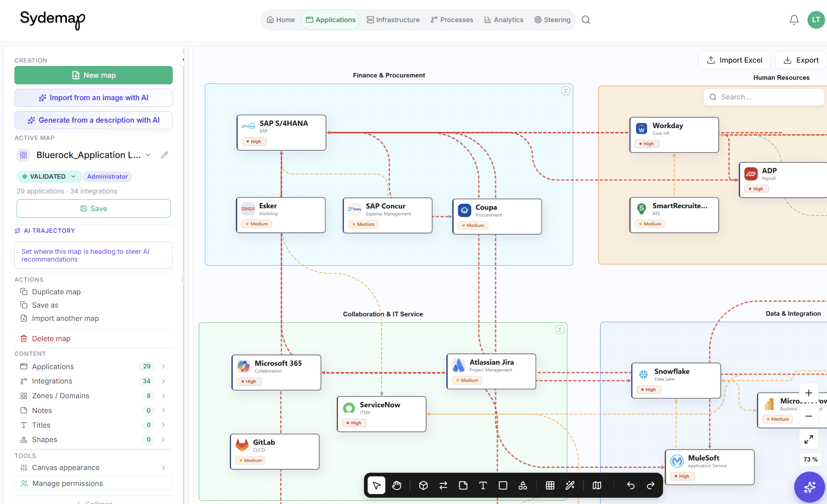
Task: Expand the active map selector chevron
Action: point(148,155)
